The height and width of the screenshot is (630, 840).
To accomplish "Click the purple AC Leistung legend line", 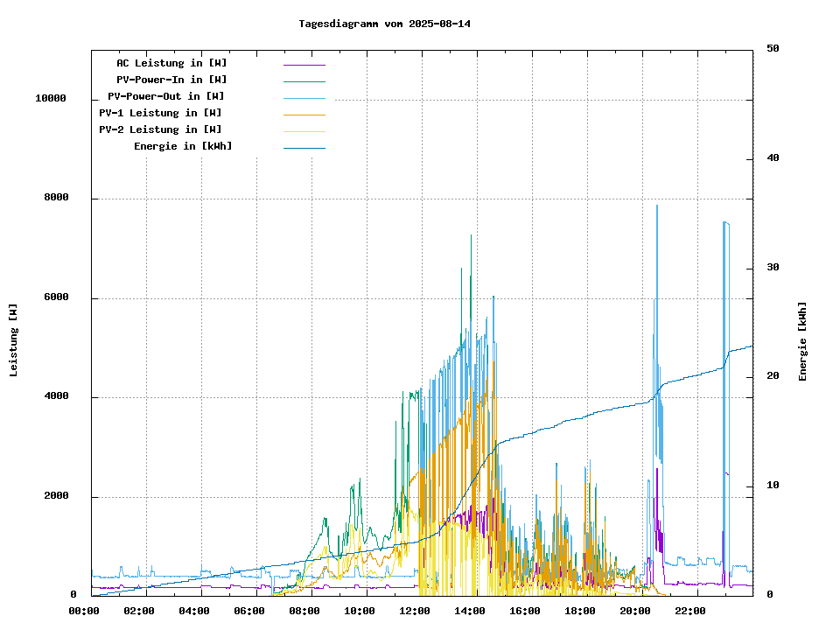I will click(304, 65).
